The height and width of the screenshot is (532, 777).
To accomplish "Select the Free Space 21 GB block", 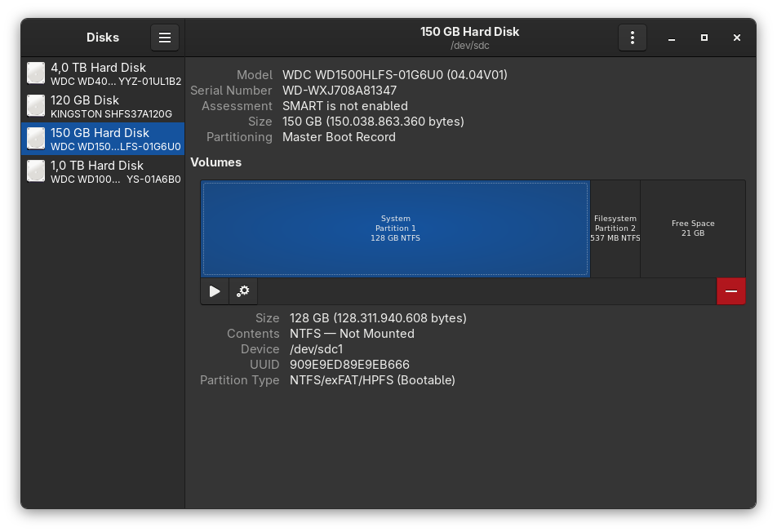I will pos(693,228).
